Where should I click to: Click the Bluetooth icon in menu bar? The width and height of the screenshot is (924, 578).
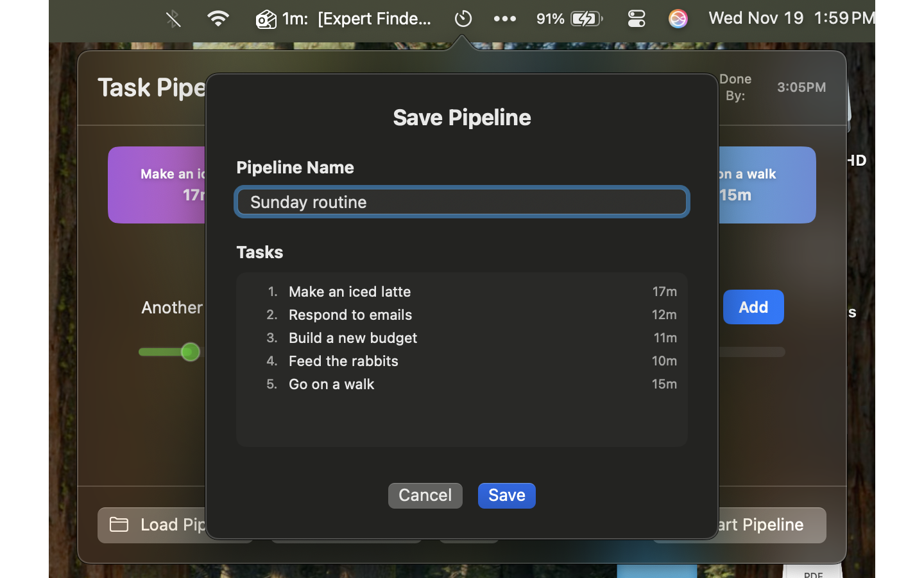pos(173,19)
